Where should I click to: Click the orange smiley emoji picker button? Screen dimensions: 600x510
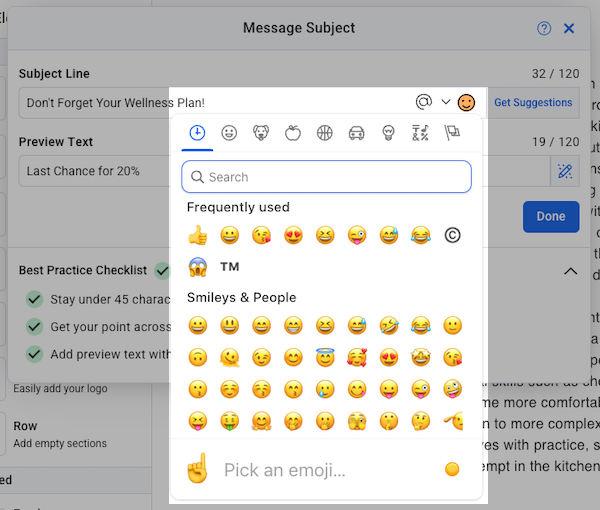tap(467, 102)
